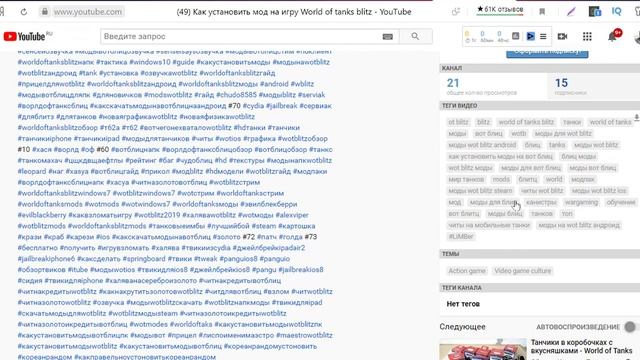
Task: Click the YouTube search input field
Action: [240, 36]
